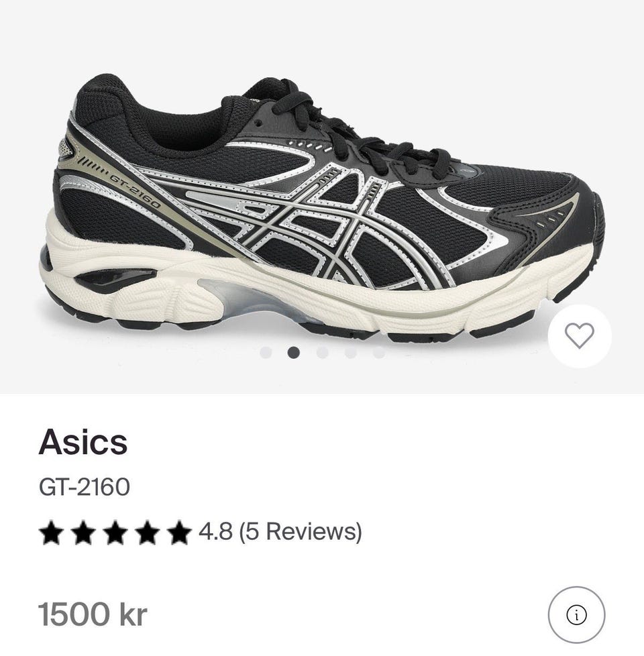
Task: Tap the first star in the rating
Action: tap(51, 532)
